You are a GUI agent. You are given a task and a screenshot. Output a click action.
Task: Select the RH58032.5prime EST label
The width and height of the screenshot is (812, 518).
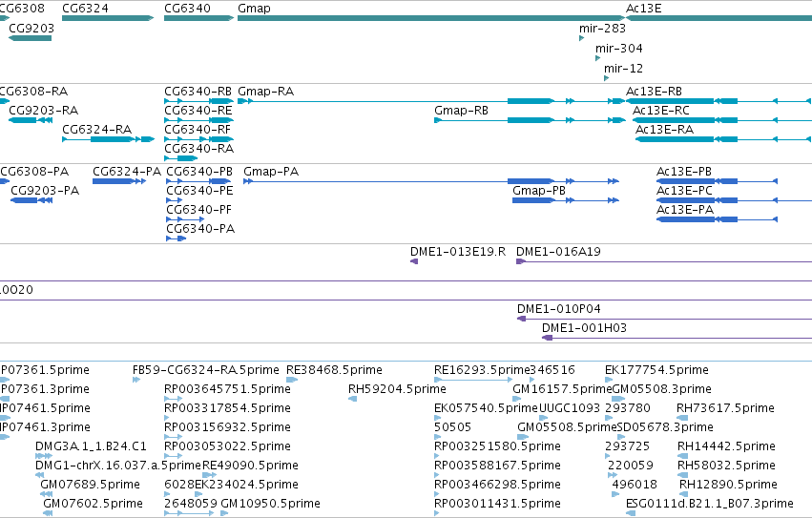[726, 466]
